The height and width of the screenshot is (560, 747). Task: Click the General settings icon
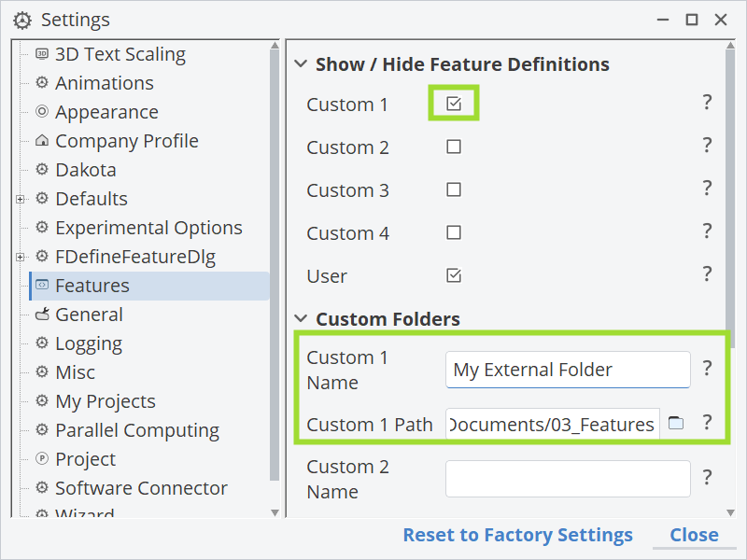click(x=42, y=314)
